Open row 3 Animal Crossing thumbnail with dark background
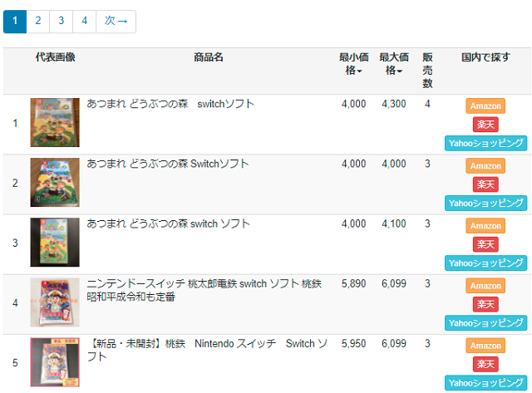This screenshot has height=393, width=532. tap(55, 243)
